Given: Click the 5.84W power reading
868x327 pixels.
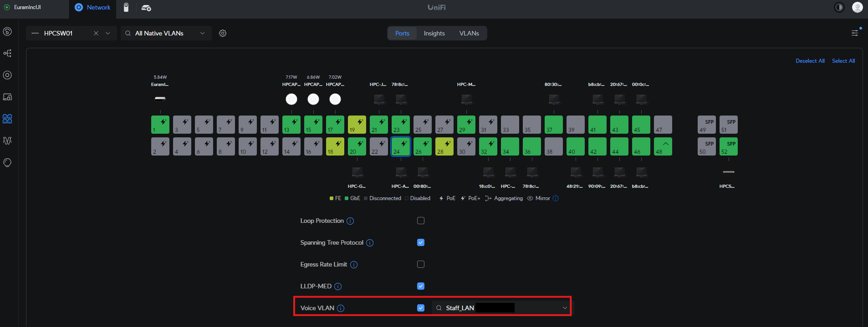Looking at the screenshot, I should click(160, 77).
